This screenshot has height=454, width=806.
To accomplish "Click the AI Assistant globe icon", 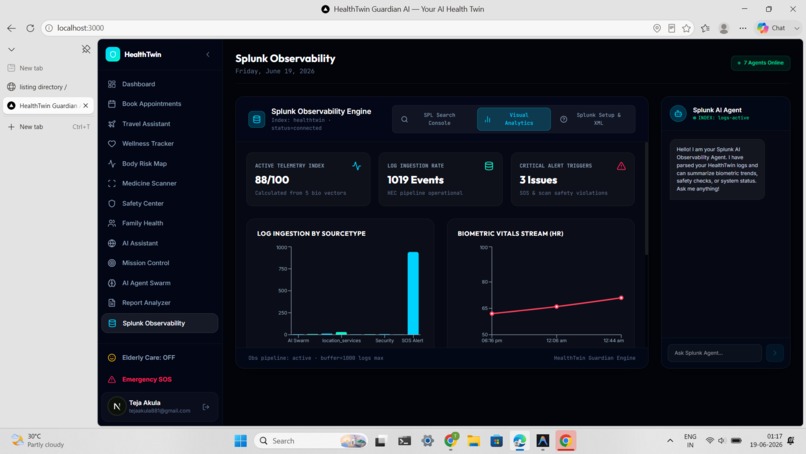I will [x=112, y=243].
